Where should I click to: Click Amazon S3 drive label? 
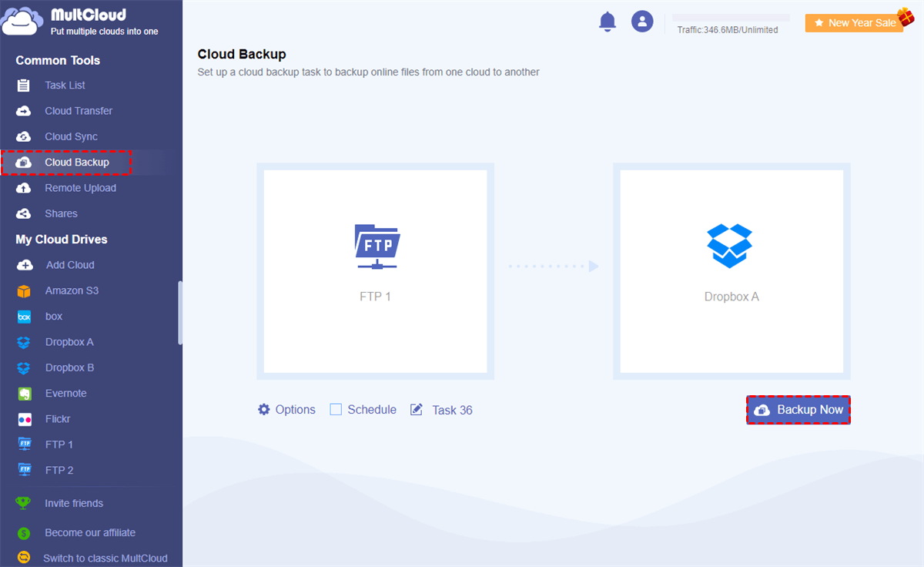click(x=72, y=290)
